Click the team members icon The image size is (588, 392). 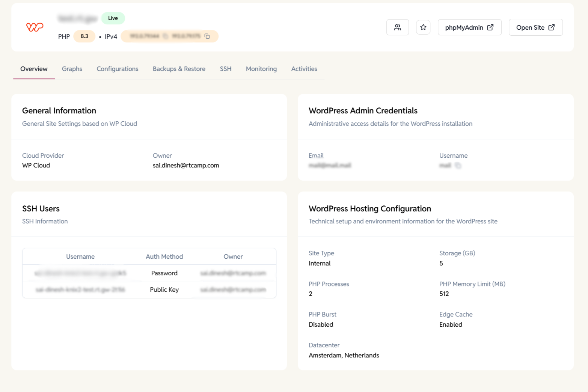pyautogui.click(x=398, y=27)
